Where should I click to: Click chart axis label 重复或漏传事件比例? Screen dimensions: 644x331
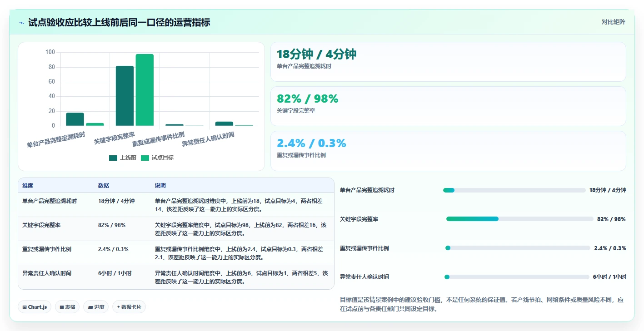coord(158,138)
